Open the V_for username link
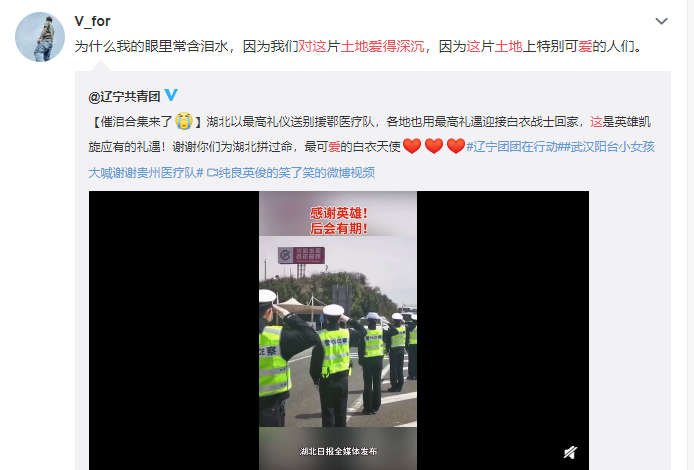The width and height of the screenshot is (694, 470). tap(92, 21)
